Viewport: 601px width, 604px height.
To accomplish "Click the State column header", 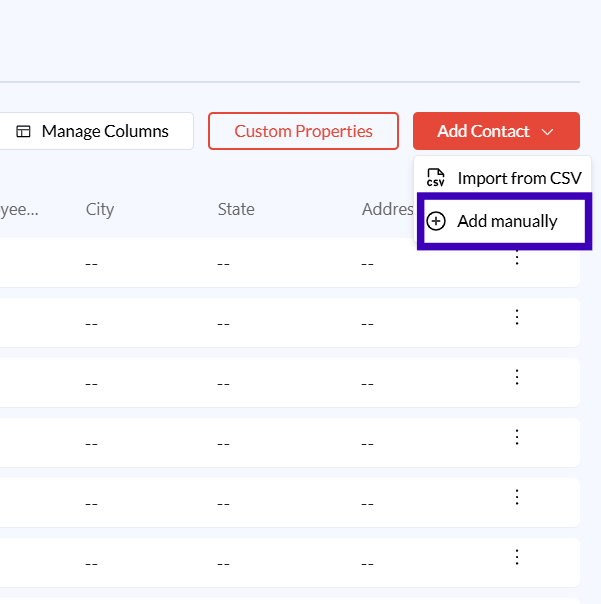I will pos(236,209).
